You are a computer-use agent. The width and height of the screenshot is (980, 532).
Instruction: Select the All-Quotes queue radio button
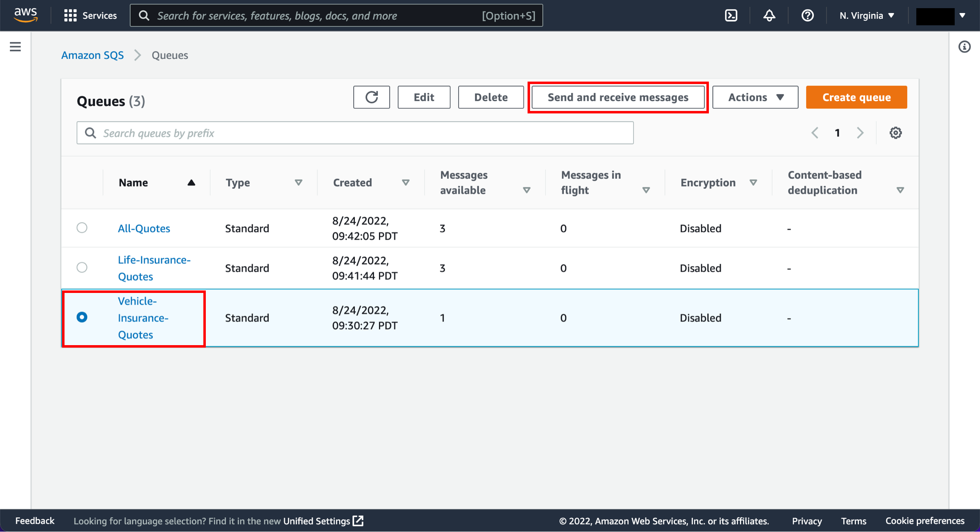point(82,227)
